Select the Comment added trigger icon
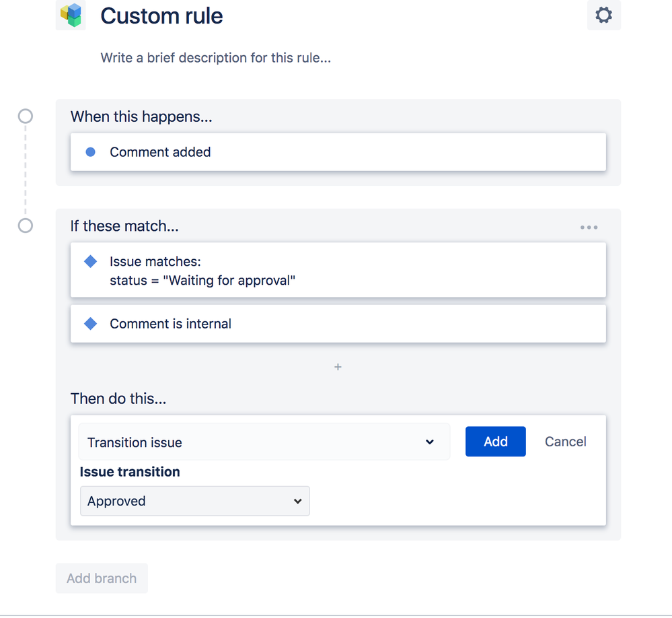The height and width of the screenshot is (618, 672). pyautogui.click(x=89, y=151)
